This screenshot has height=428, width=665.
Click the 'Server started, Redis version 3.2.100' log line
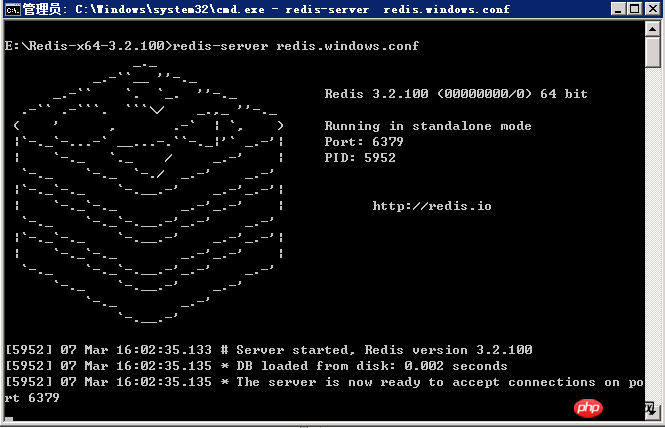(x=269, y=350)
